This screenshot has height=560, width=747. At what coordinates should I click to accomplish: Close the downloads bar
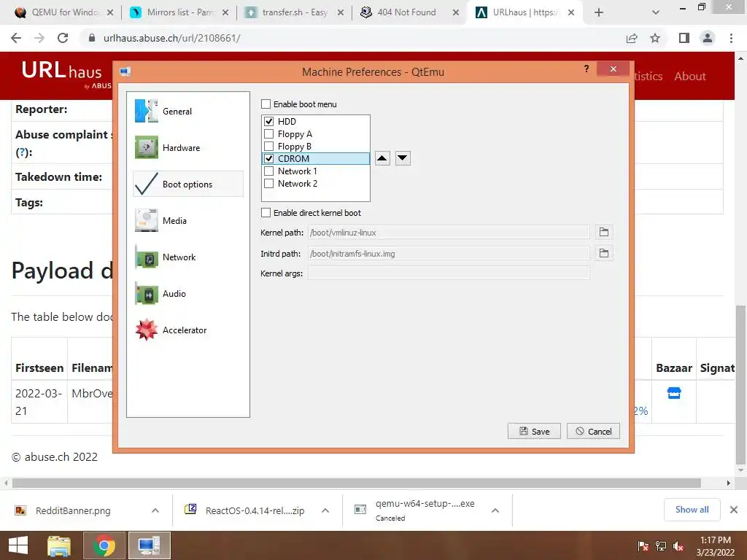734,510
